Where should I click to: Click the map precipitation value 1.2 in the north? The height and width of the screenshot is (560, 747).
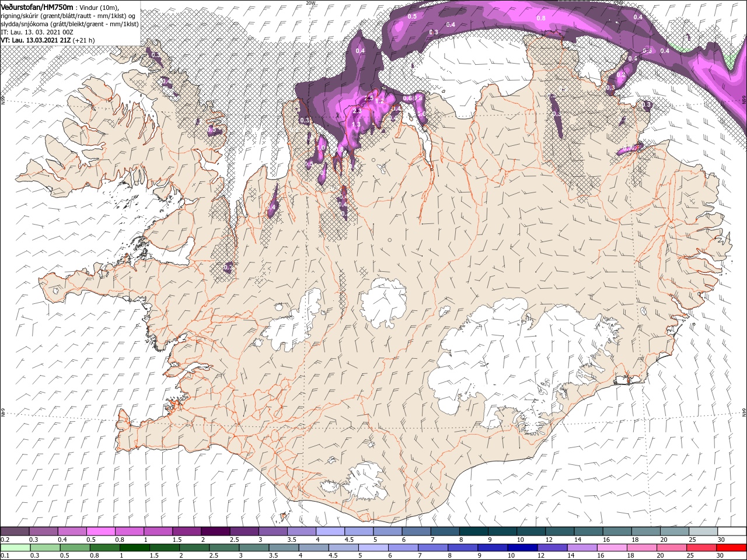coord(379,101)
